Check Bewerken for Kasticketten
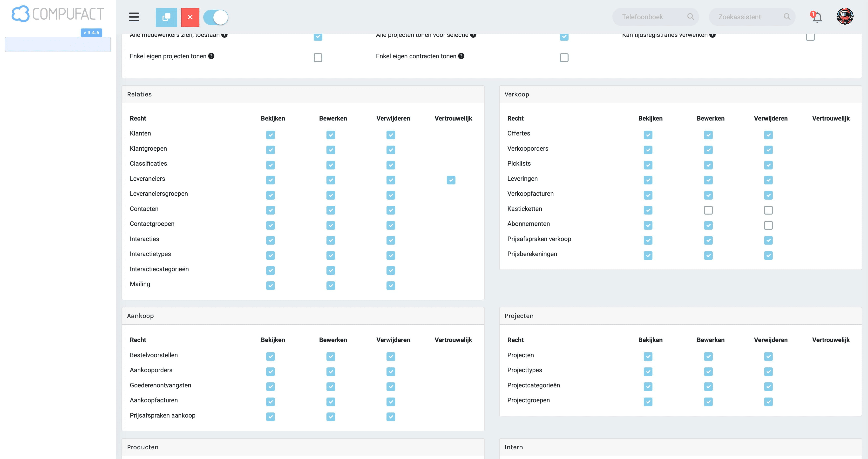The image size is (868, 459). click(708, 210)
